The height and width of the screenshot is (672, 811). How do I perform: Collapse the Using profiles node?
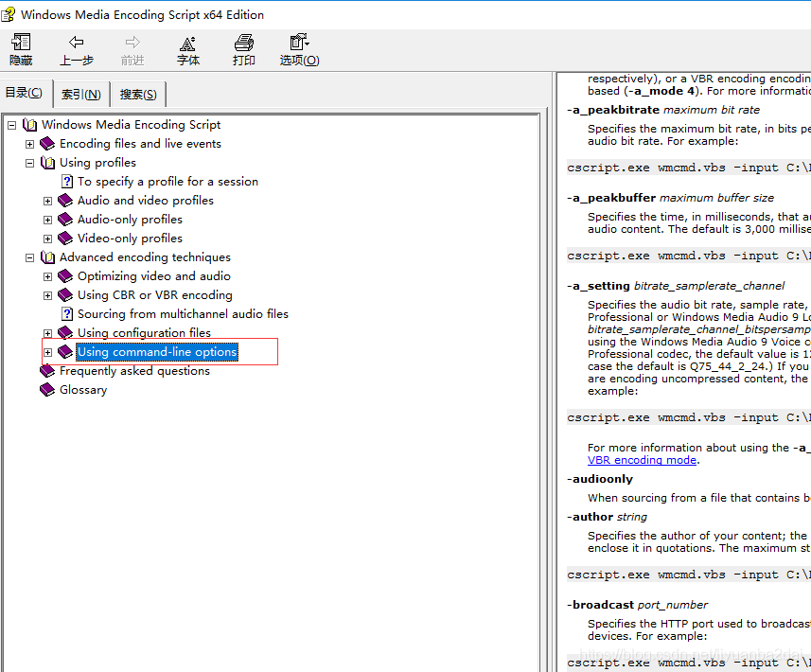pyautogui.click(x=30, y=163)
